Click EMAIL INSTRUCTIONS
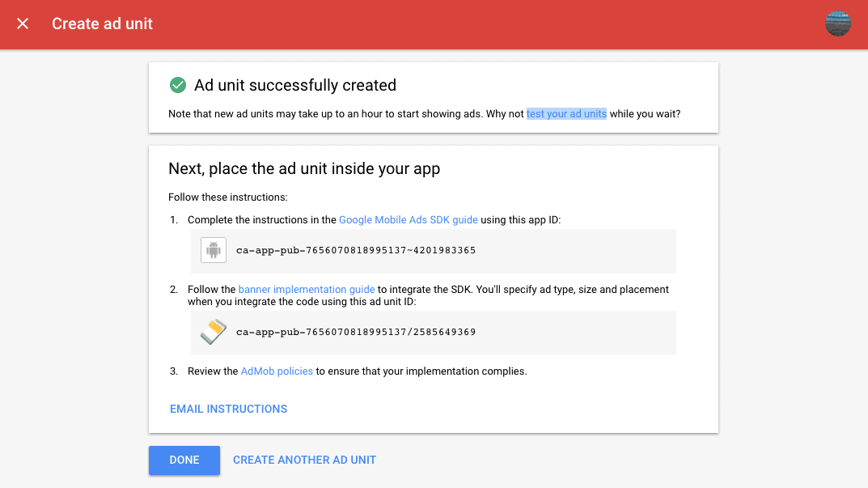Image resolution: width=868 pixels, height=488 pixels. coord(229,409)
